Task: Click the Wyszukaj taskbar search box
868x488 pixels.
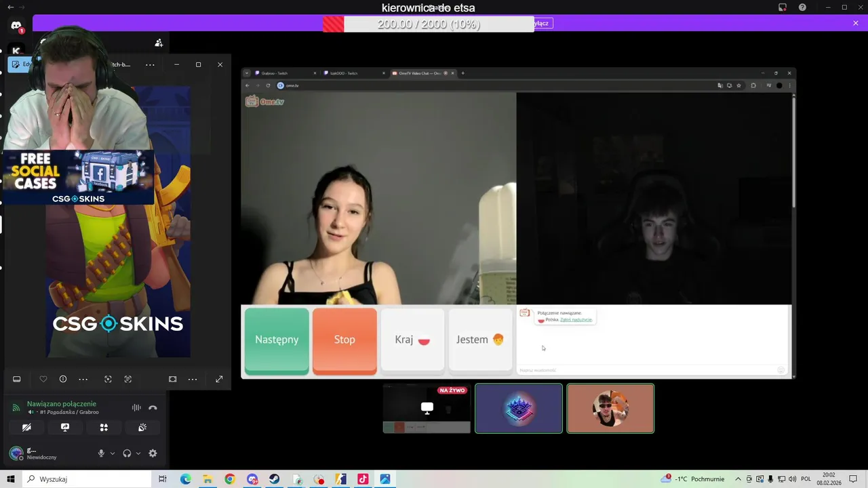Action: tap(87, 479)
